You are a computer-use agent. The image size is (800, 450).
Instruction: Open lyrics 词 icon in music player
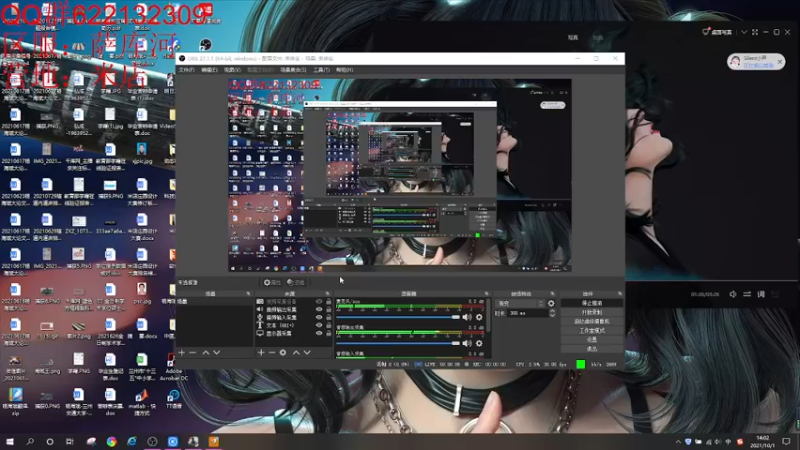point(761,294)
